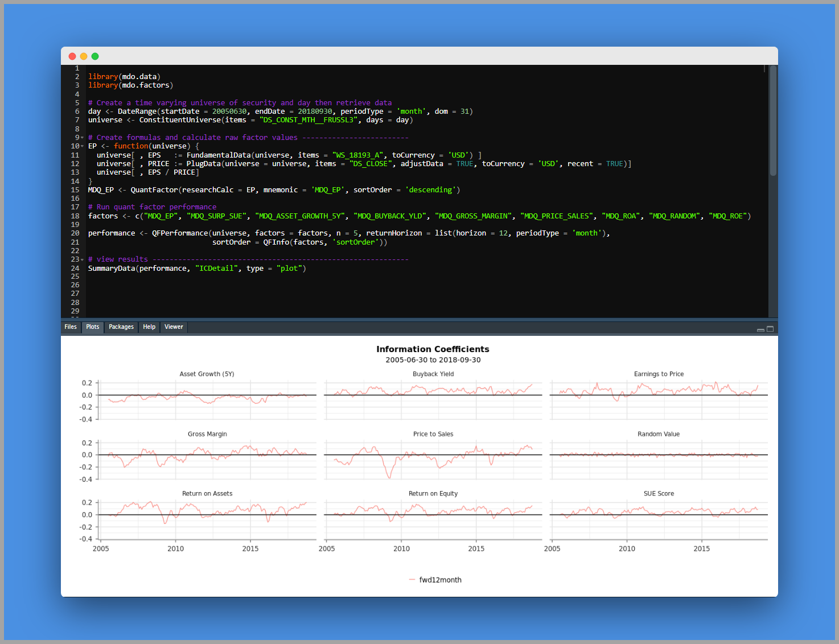Click the green zoom window button
Image resolution: width=839 pixels, height=644 pixels.
click(95, 56)
